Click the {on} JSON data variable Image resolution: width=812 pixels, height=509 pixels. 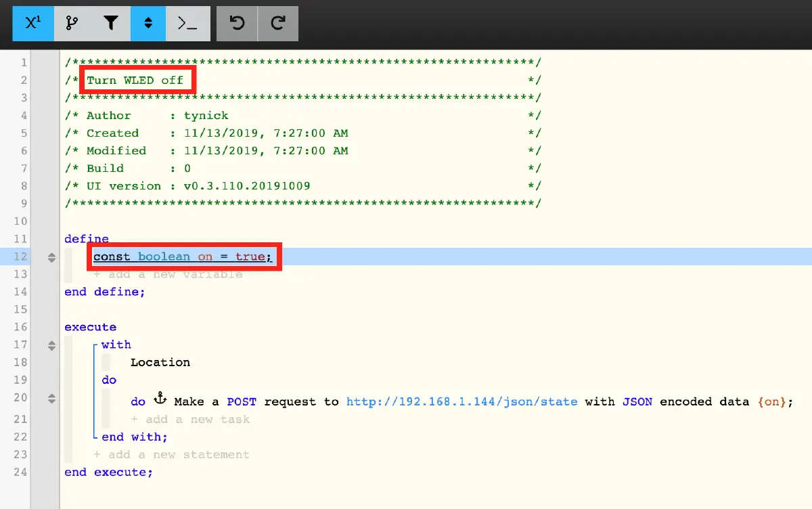(x=771, y=401)
